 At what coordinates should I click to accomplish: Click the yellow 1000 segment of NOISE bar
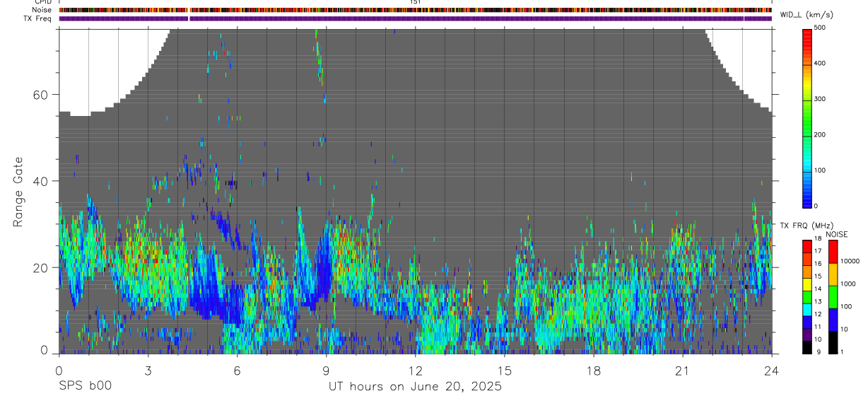[833, 274]
